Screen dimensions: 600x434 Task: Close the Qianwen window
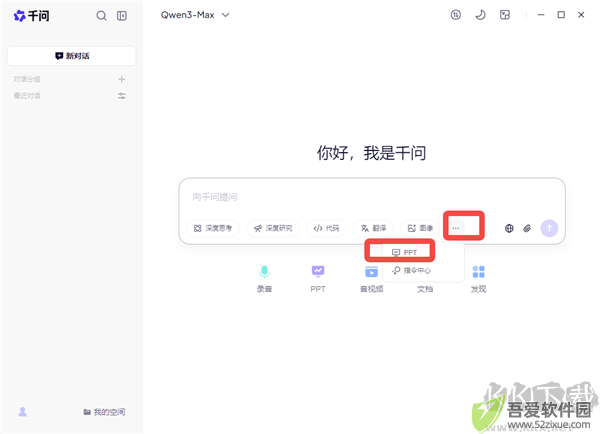tap(581, 15)
